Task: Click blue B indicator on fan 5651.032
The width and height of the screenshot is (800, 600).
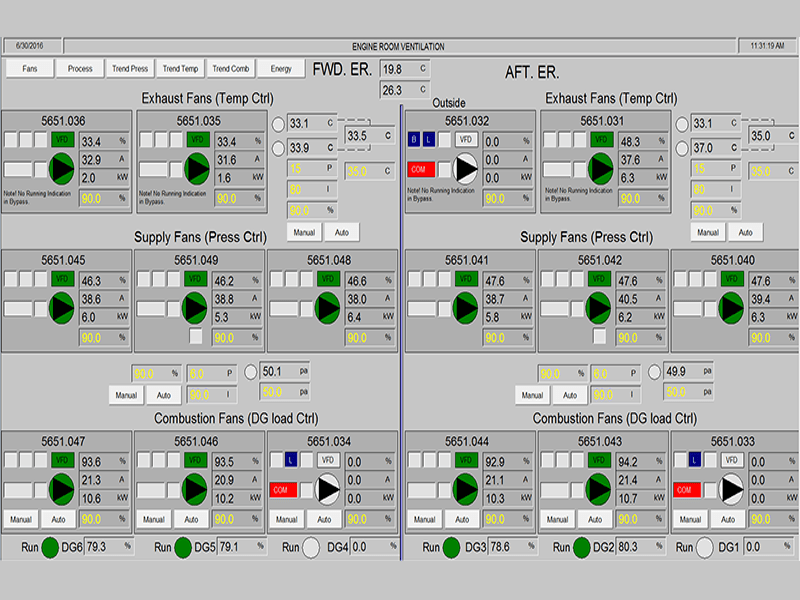Action: [414, 140]
